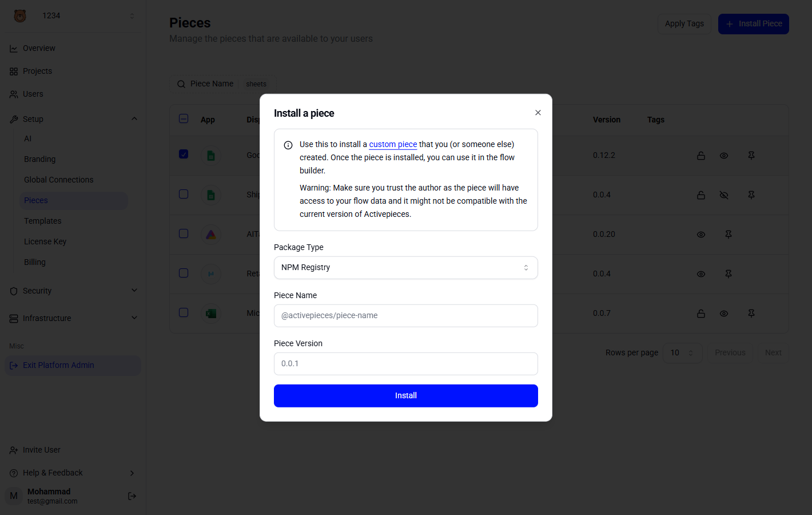This screenshot has height=515, width=812.
Task: Go to Global Connections in the sidebar
Action: 58,180
